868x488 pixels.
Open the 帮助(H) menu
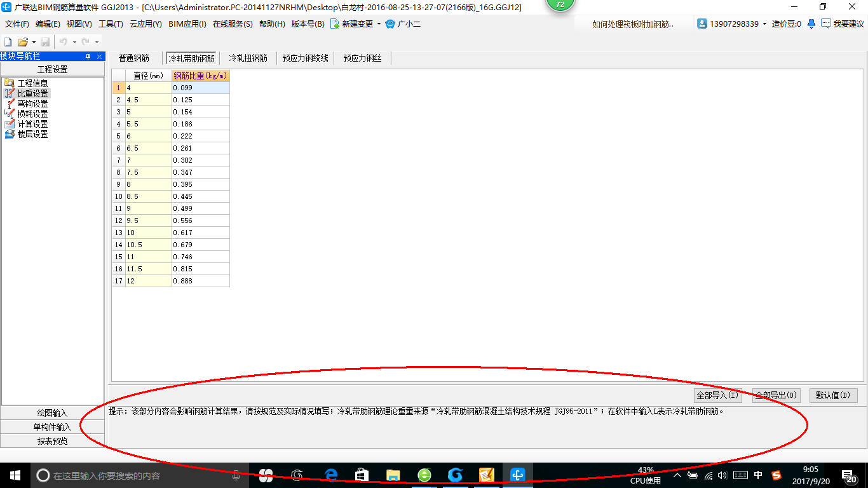(272, 24)
